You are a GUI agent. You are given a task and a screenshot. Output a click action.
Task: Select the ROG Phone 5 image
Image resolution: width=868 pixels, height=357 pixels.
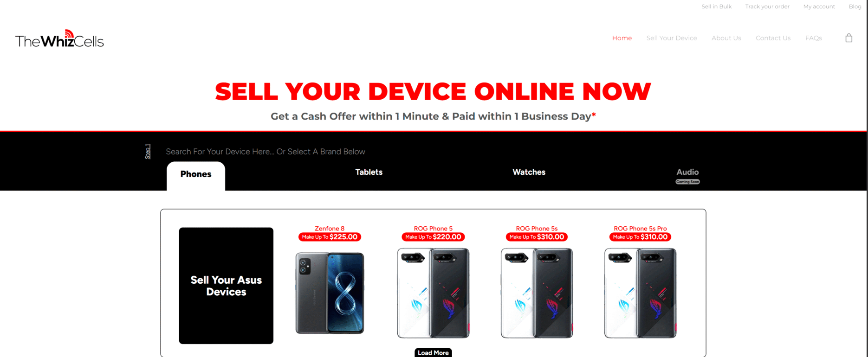pyautogui.click(x=433, y=293)
